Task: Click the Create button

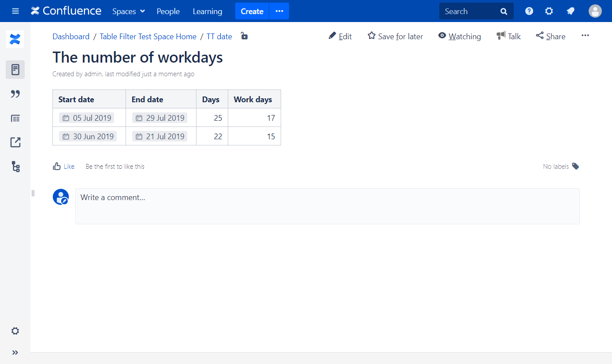Action: point(252,11)
